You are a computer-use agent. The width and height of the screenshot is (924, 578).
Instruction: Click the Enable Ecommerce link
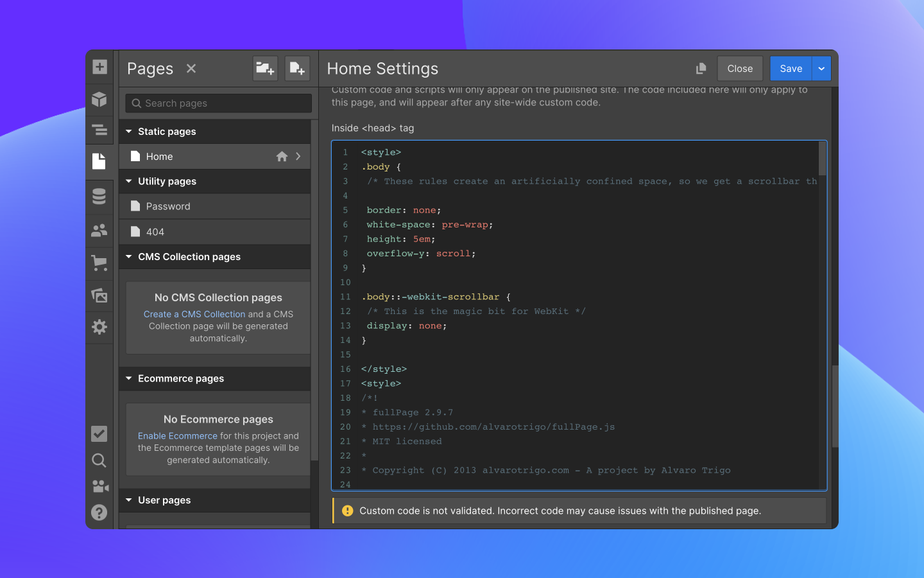pos(178,435)
